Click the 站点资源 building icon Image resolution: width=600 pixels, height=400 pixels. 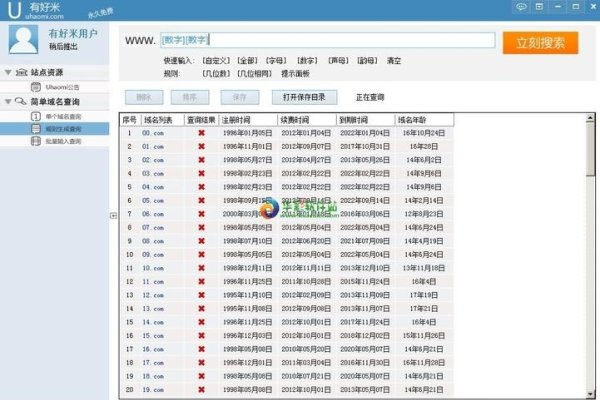click(x=21, y=72)
